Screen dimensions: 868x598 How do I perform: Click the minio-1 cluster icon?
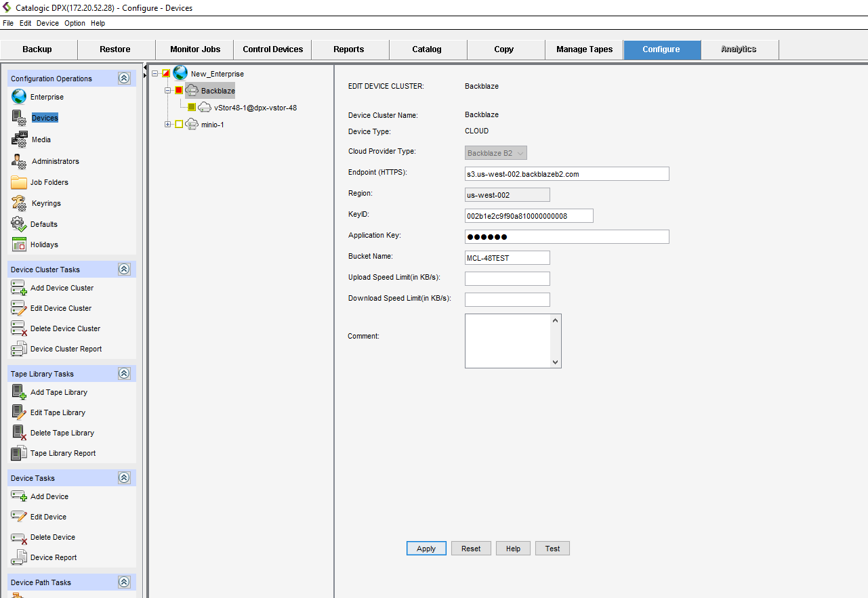[x=192, y=124]
